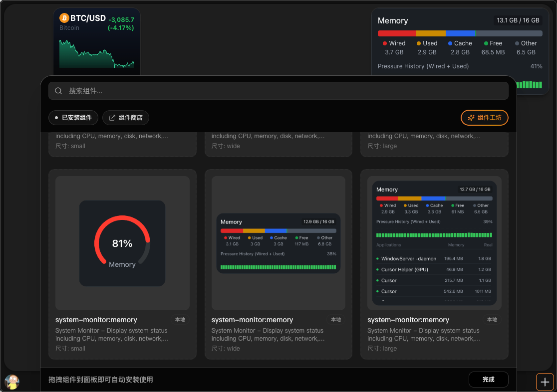This screenshot has width=557, height=392.
Task: Click the magnifier icon in search bar
Action: pos(58,91)
